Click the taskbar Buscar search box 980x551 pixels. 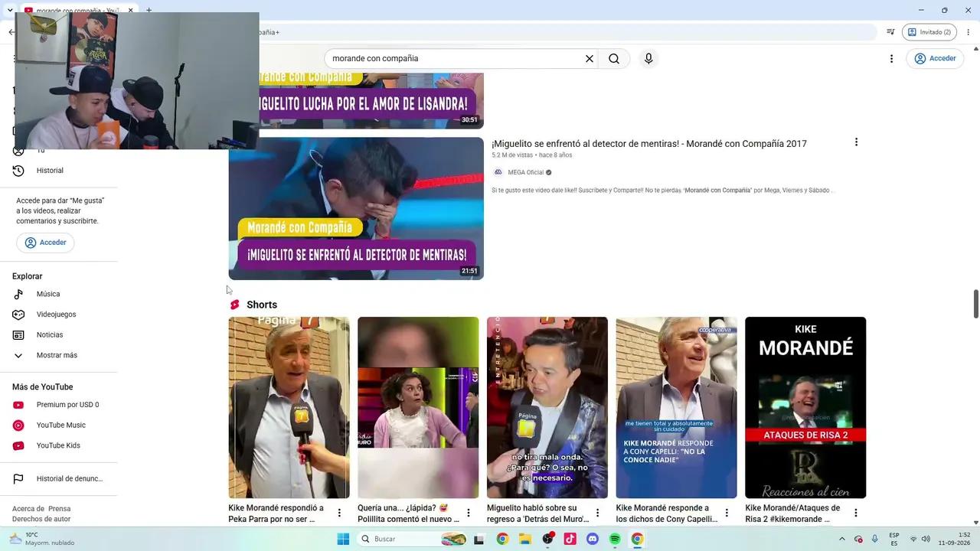[x=412, y=539]
